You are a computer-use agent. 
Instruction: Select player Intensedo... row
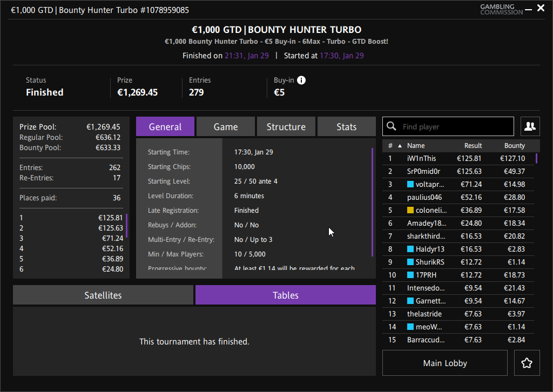point(458,288)
